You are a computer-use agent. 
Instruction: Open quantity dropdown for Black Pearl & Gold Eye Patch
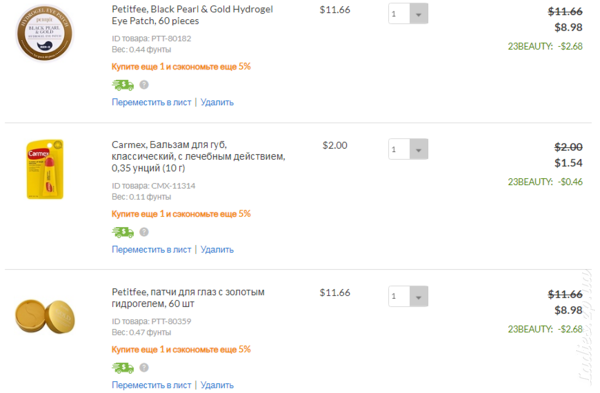coord(408,14)
